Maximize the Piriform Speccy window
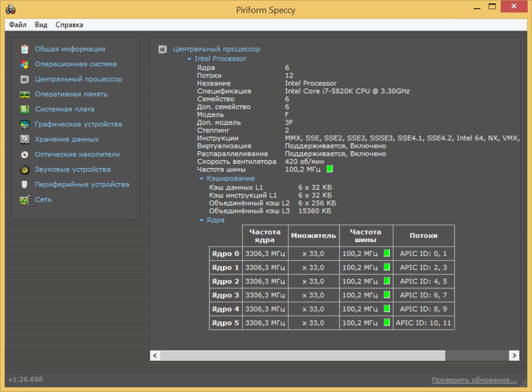Image resolution: width=532 pixels, height=392 pixels. pyautogui.click(x=492, y=6)
